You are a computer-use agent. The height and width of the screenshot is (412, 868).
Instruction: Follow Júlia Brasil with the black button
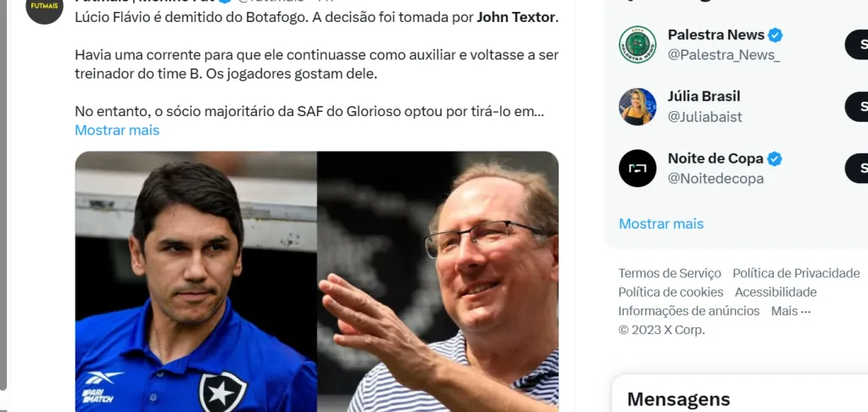(x=856, y=106)
